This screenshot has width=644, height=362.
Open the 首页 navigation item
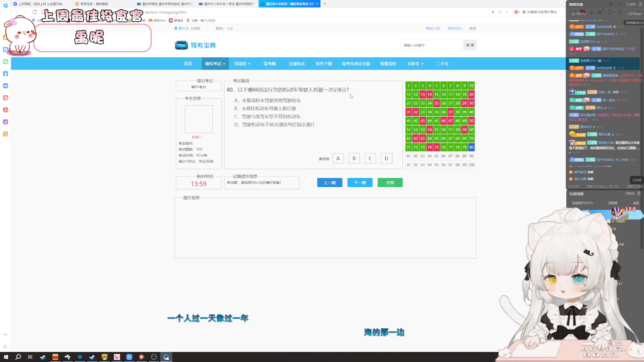tap(188, 64)
